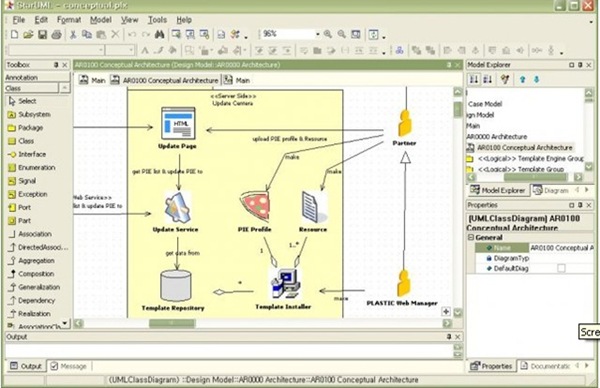
Task: Click the diagram horizontal scrollbar thumb
Action: click(172, 324)
